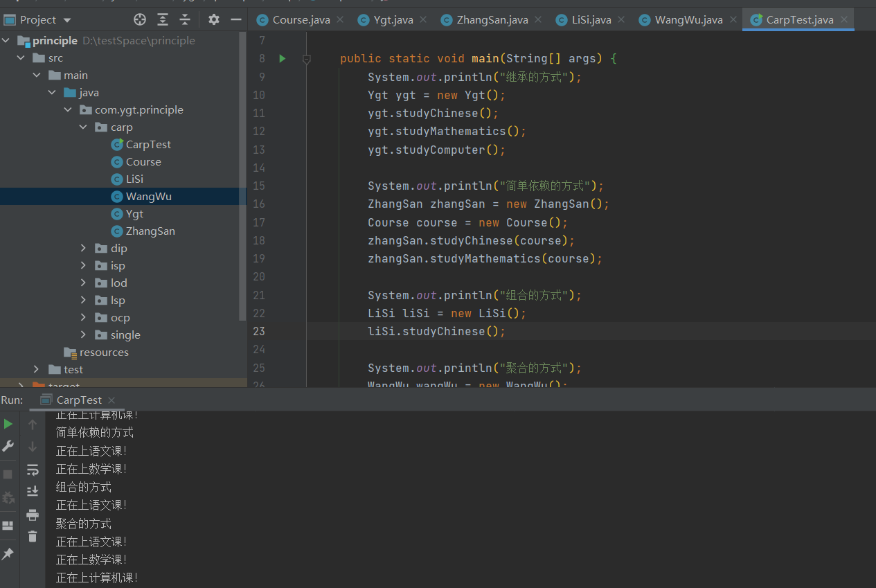Open the Project view dropdown
876x588 pixels.
(67, 20)
